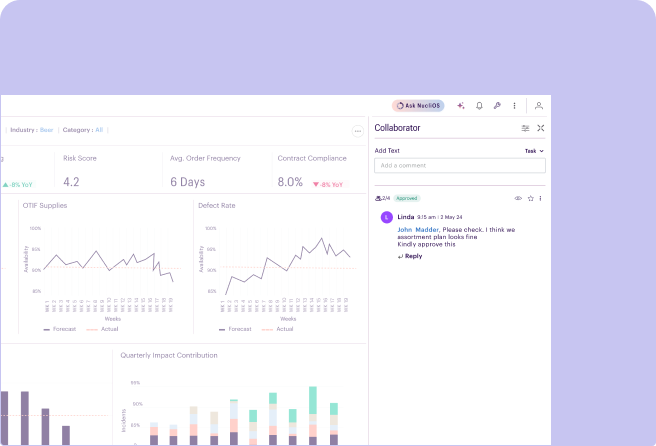Screen dimensions: 656x446
Task: Collapse the Collaborator panel
Action: click(x=541, y=128)
